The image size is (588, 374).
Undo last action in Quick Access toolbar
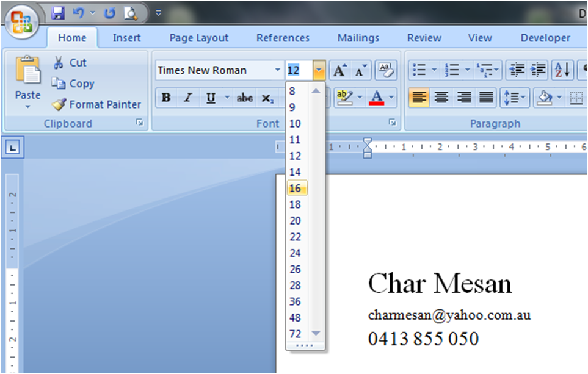click(78, 13)
